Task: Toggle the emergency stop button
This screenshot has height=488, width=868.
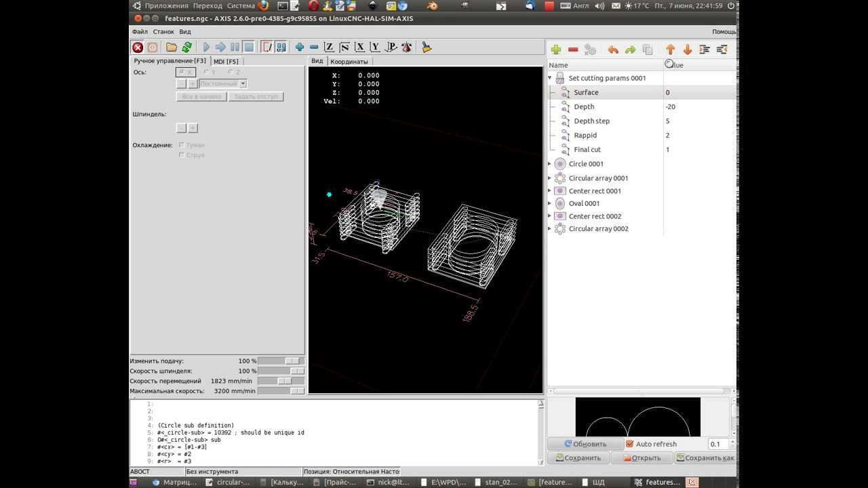Action: click(138, 47)
